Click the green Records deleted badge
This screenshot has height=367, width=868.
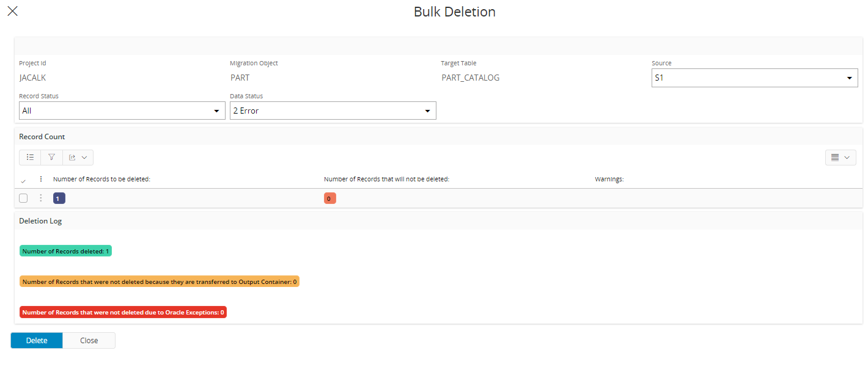point(65,251)
